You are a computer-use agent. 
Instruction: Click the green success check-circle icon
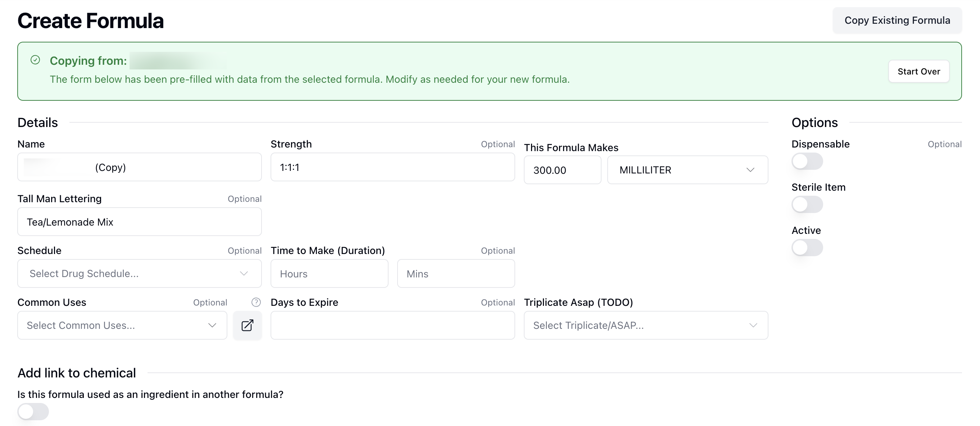coord(35,60)
